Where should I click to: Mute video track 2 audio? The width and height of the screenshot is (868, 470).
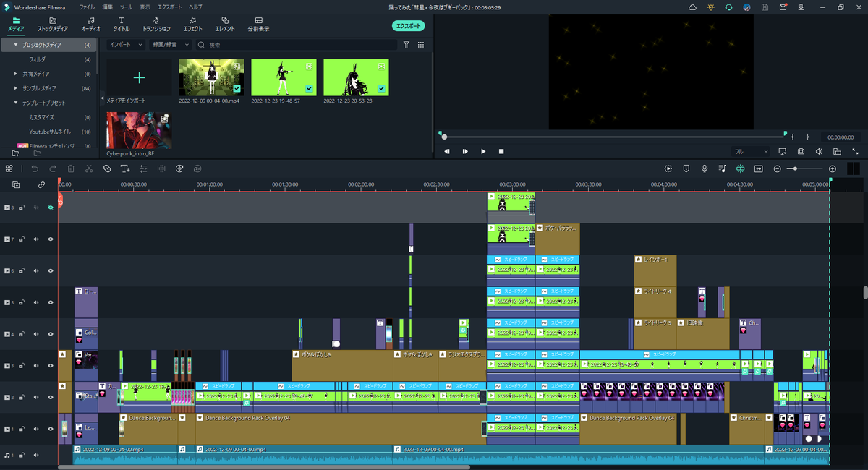point(35,398)
